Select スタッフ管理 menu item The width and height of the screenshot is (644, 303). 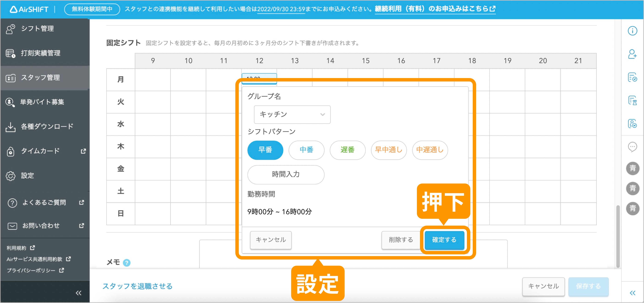pyautogui.click(x=45, y=78)
